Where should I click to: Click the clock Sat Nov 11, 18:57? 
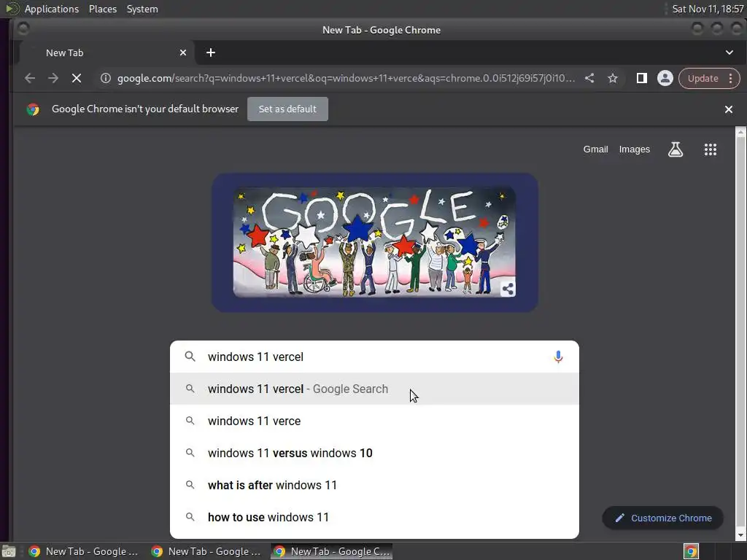[x=708, y=9]
